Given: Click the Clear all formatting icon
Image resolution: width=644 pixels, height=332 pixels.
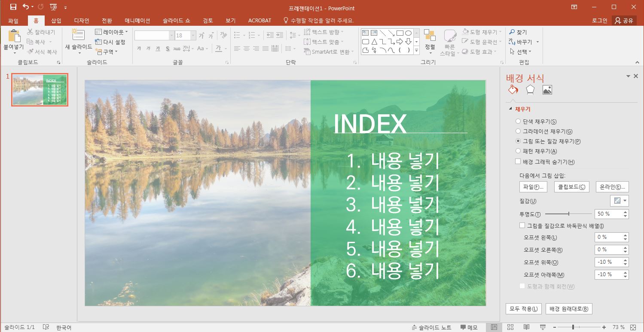Looking at the screenshot, I should coord(223,36).
